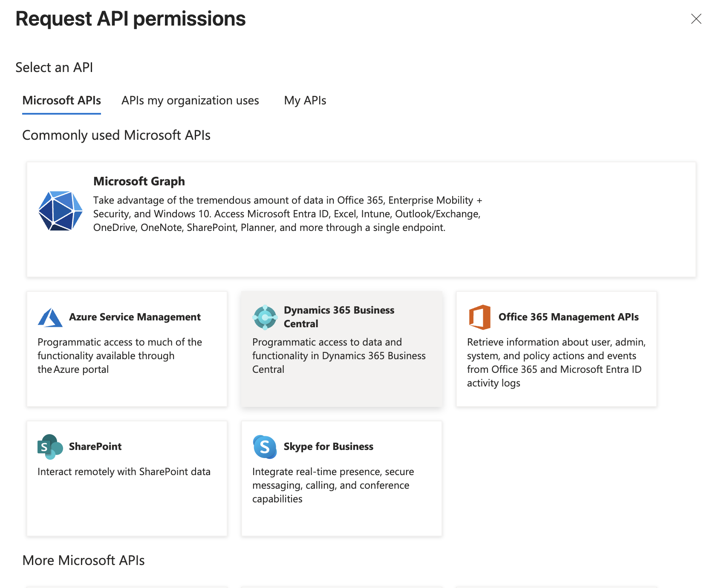This screenshot has width=727, height=588.
Task: Select the Microsoft Graph card title
Action: pos(139,181)
